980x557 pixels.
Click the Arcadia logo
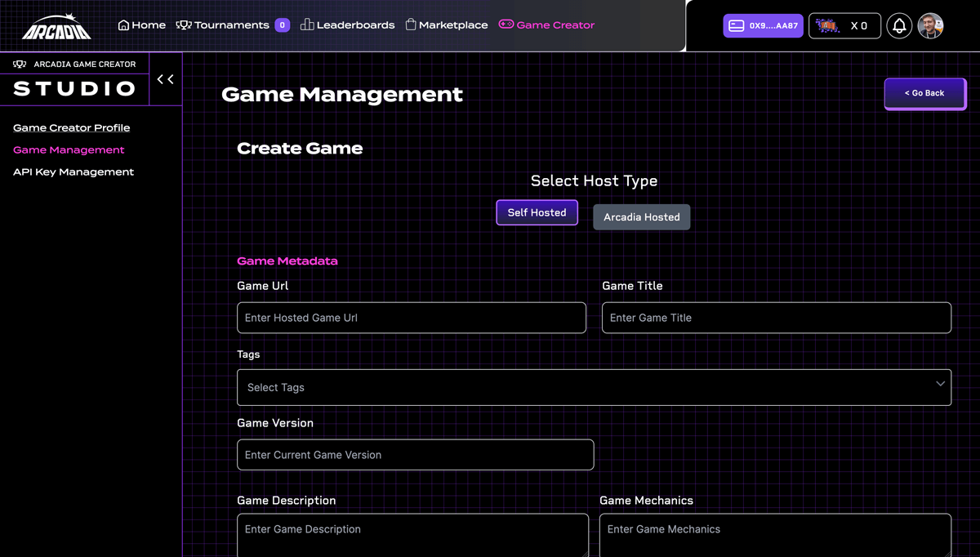56,25
